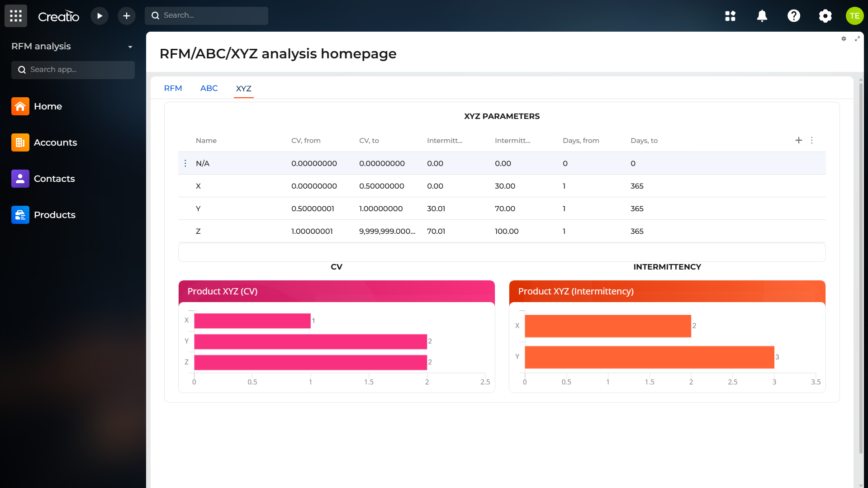The width and height of the screenshot is (868, 488).
Task: Add a new XYZ parameter row
Action: (x=798, y=140)
